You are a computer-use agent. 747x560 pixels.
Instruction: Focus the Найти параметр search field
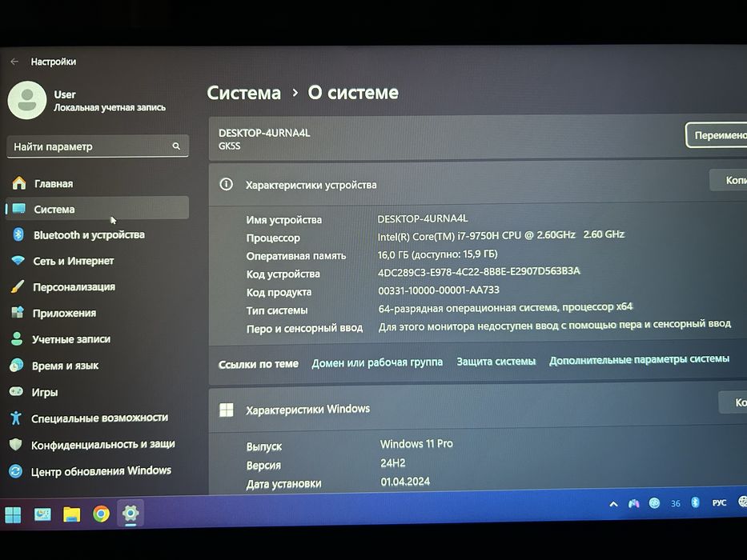point(98,146)
